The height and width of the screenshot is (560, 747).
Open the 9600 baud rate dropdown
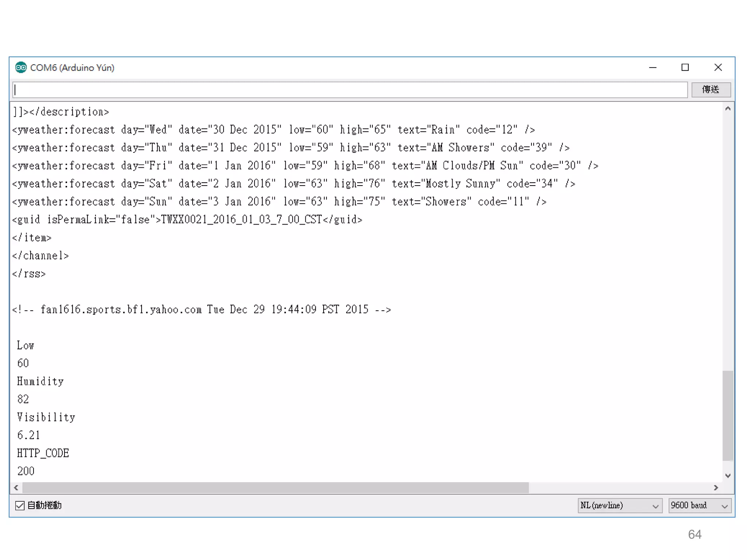coord(699,506)
